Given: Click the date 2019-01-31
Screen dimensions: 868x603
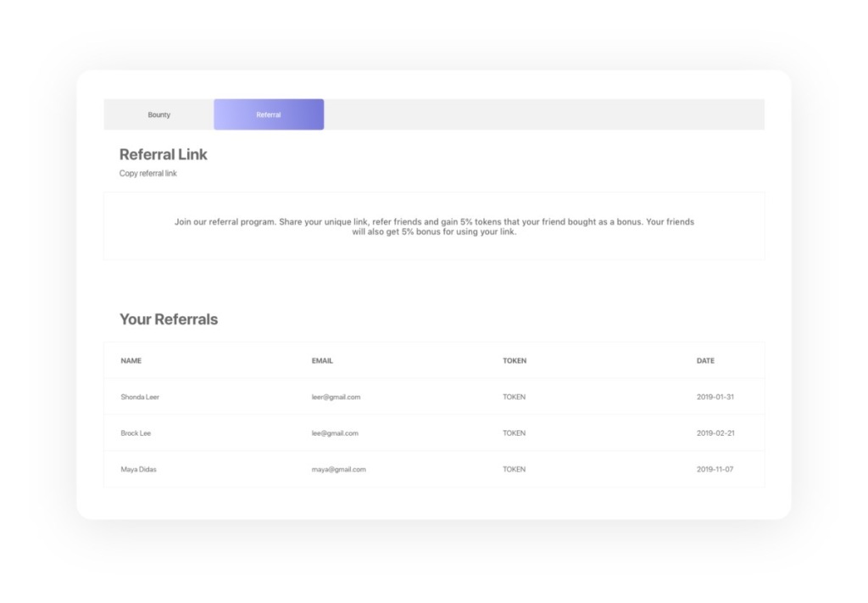Looking at the screenshot, I should click(715, 397).
